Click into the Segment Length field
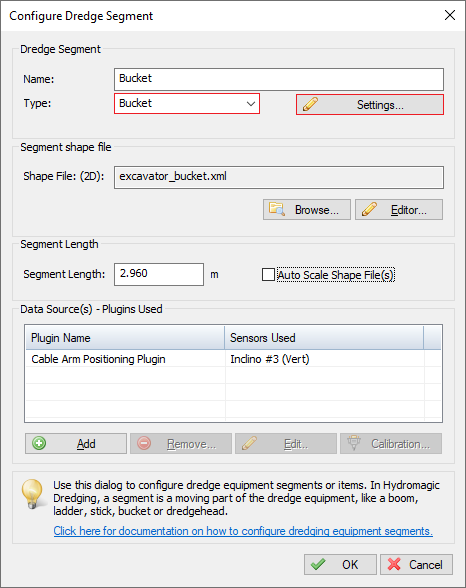The height and width of the screenshot is (588, 466). click(x=159, y=274)
